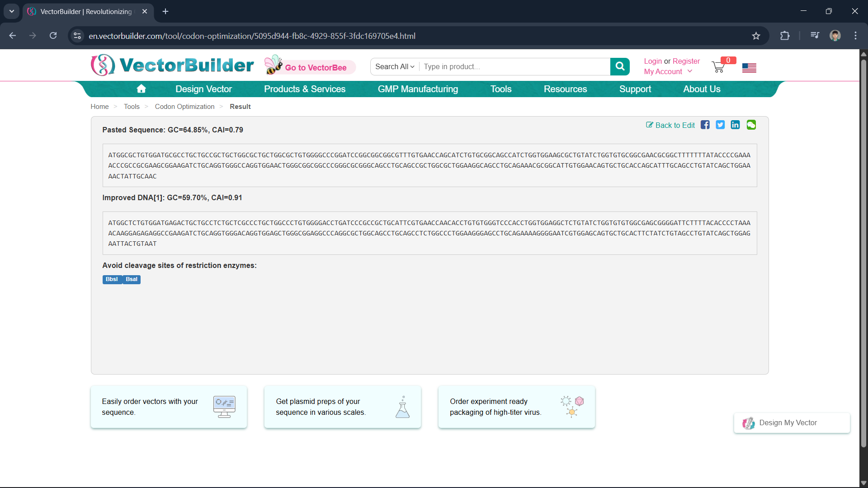
Task: Share result via WeChat icon
Action: coord(751,125)
